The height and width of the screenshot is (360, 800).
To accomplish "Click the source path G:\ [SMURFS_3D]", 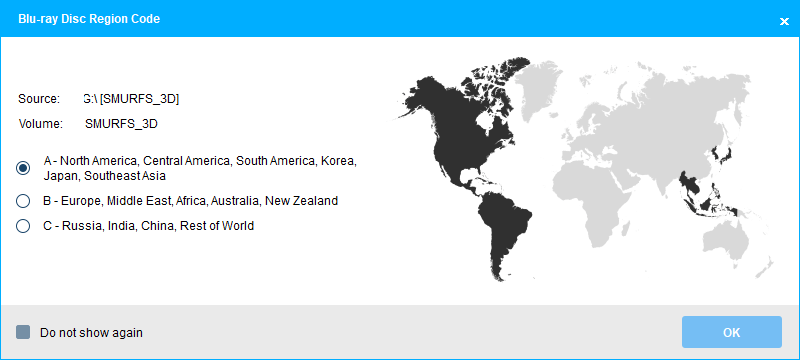I will pyautogui.click(x=131, y=99).
